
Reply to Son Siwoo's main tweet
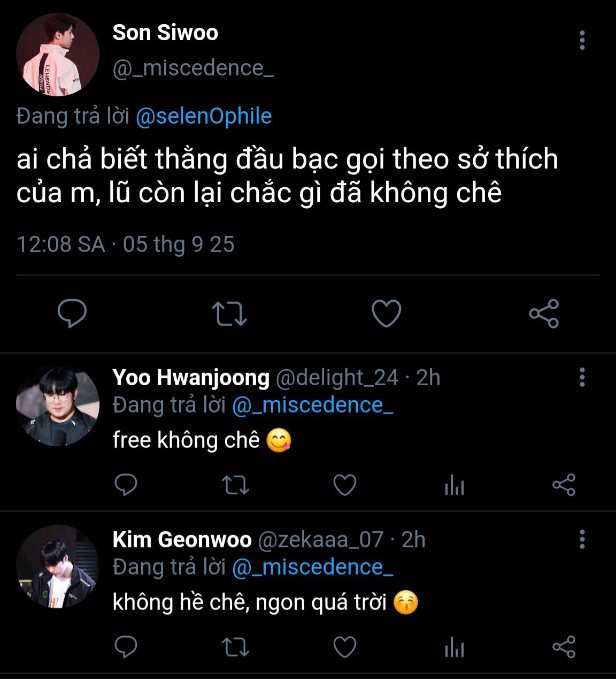pyautogui.click(x=72, y=313)
